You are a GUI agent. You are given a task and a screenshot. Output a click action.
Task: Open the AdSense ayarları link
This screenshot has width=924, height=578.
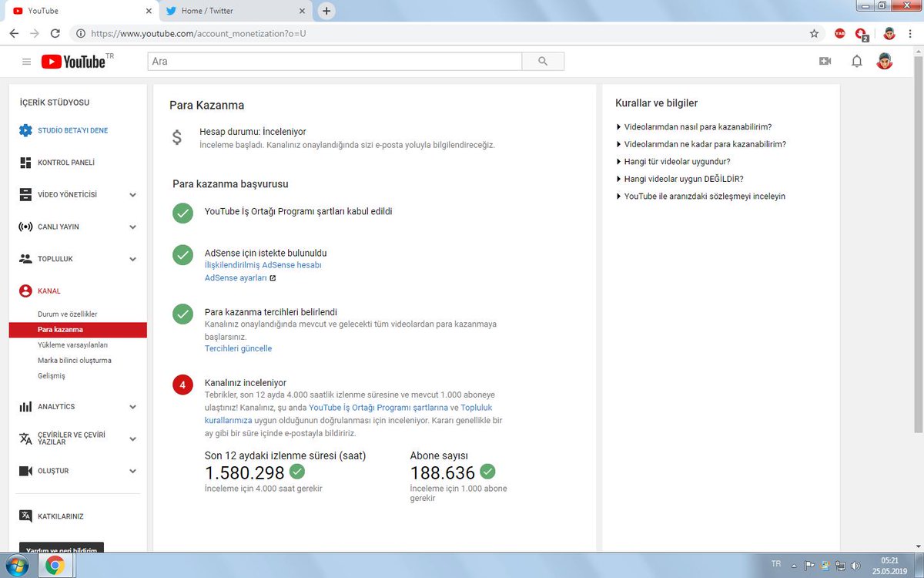tap(236, 277)
